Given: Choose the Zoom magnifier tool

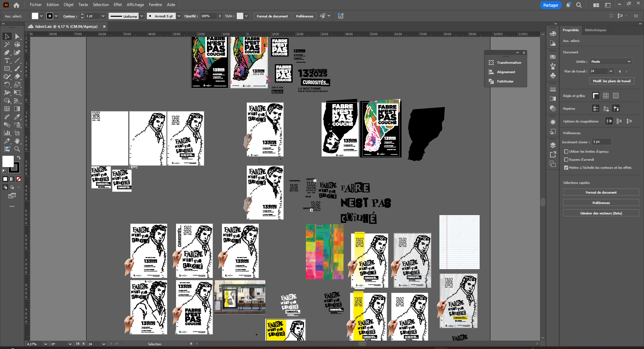Looking at the screenshot, I should click(x=17, y=149).
